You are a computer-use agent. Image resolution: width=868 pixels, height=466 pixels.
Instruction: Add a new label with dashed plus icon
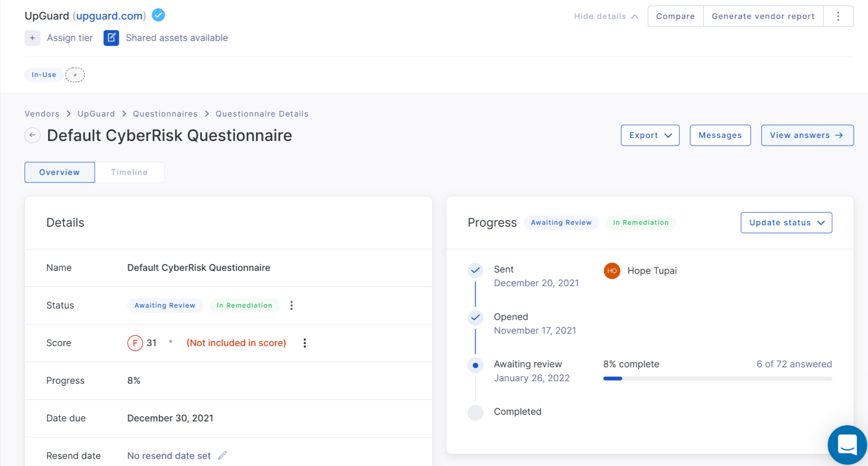click(75, 75)
